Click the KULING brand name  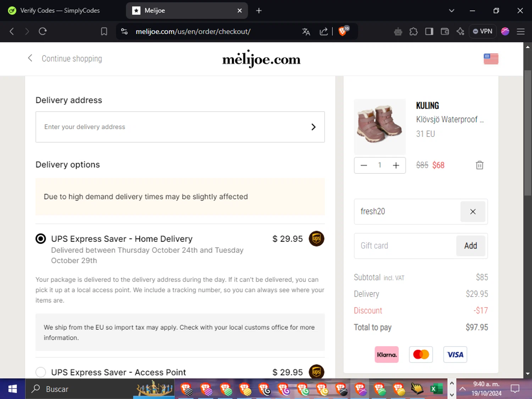427,106
